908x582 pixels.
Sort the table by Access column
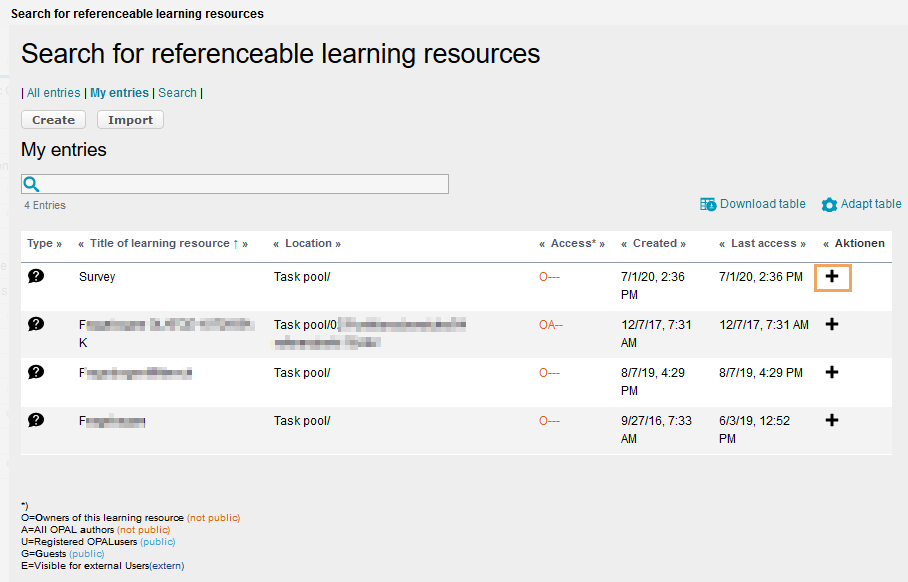pos(573,243)
